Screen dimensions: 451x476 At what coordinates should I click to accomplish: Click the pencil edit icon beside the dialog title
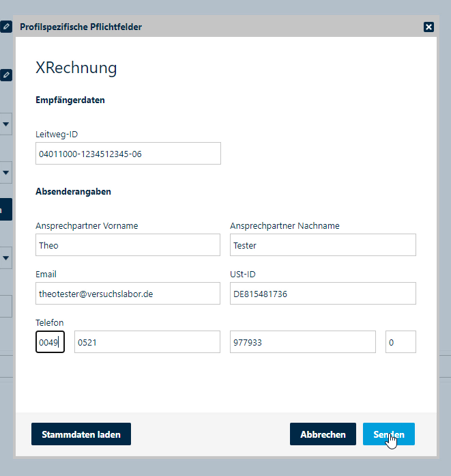pos(6,27)
